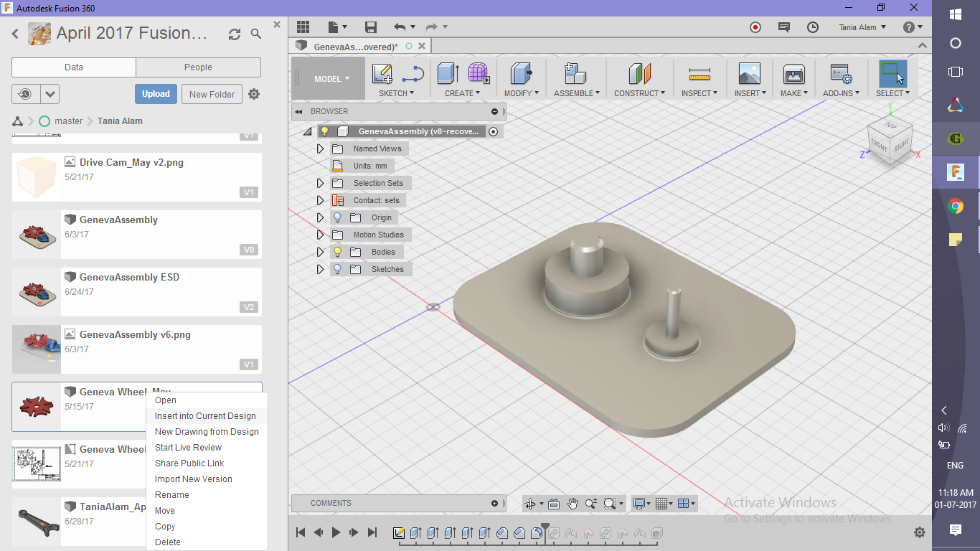Show or hide the data panel grid icon

coord(303,27)
